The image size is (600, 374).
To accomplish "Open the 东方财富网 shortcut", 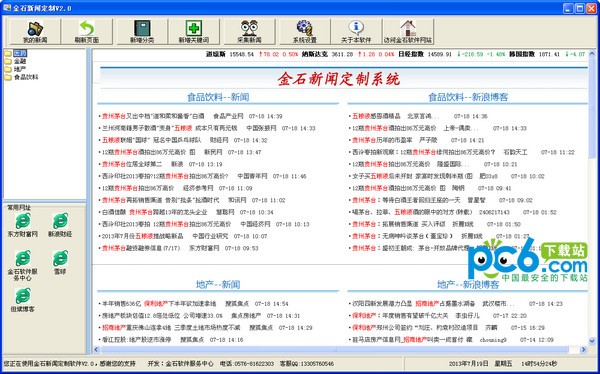I will 23,225.
